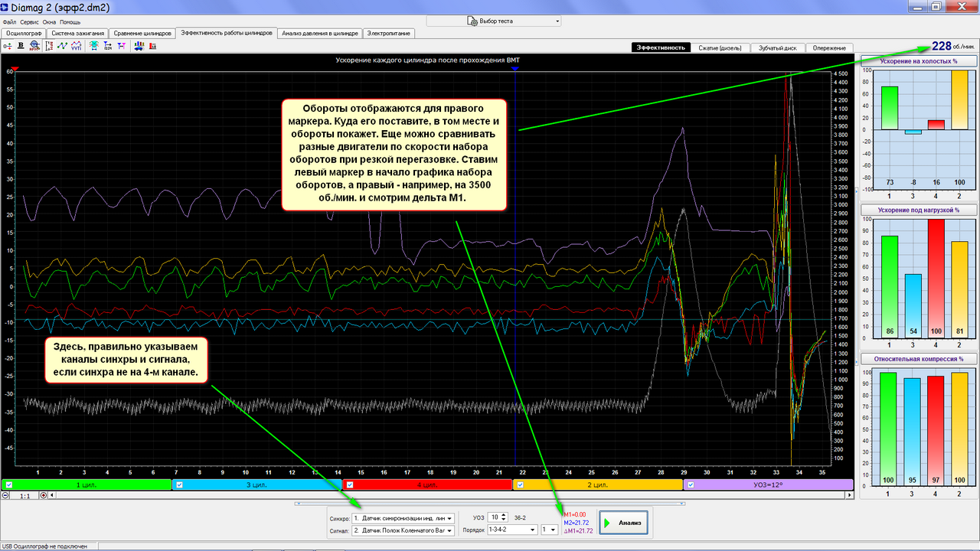The width and height of the screenshot is (980, 551).
Task: Click the 2 цил. yellow channel bar
Action: (598, 484)
